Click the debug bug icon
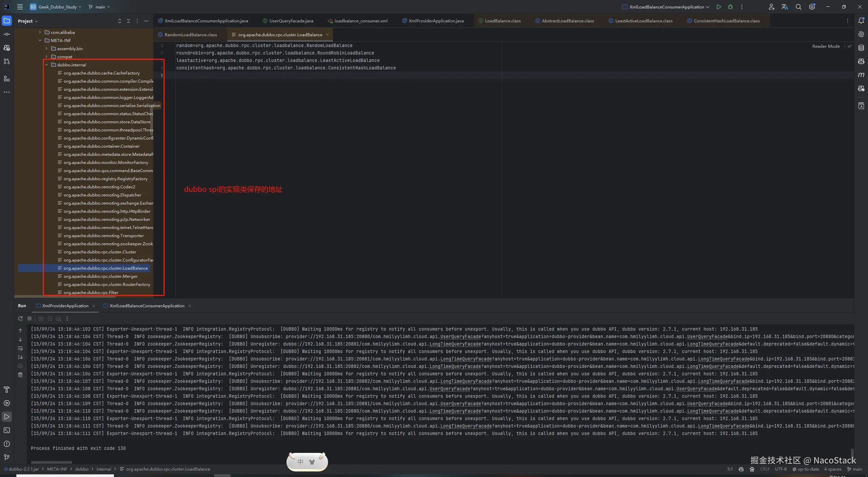 [730, 7]
